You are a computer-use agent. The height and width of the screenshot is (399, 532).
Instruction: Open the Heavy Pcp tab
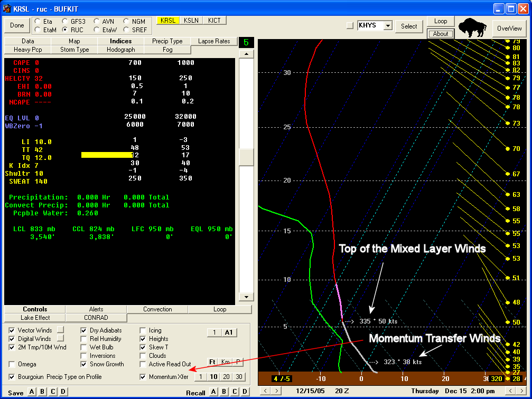point(28,50)
